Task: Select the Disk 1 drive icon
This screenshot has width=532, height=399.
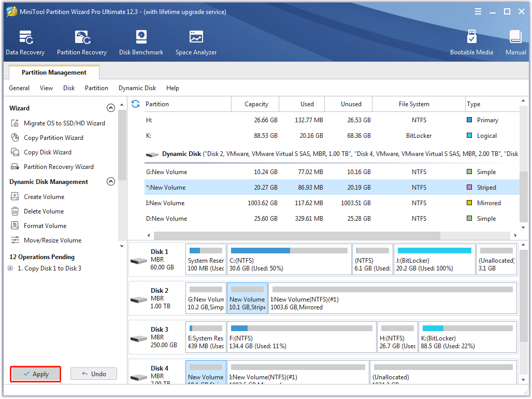Action: [139, 261]
